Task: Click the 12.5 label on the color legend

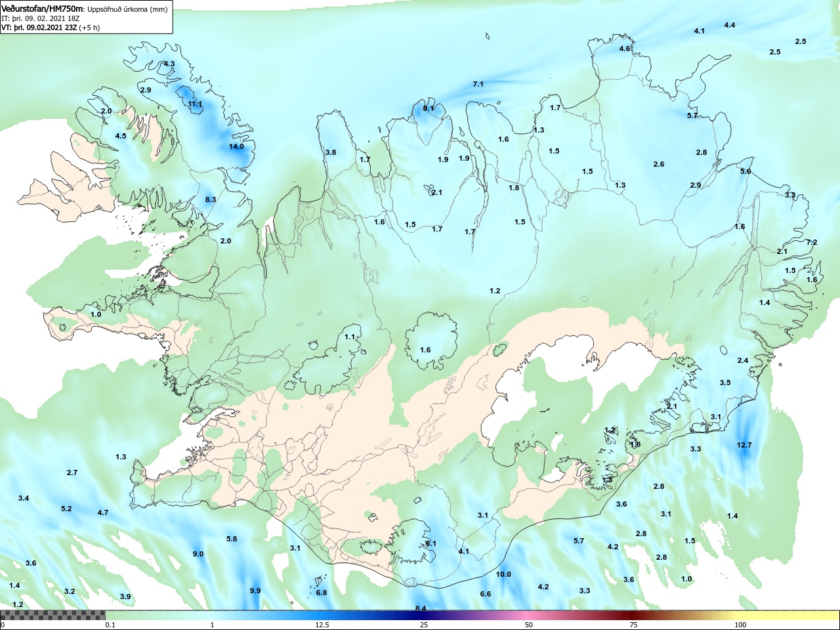Action: (322, 625)
